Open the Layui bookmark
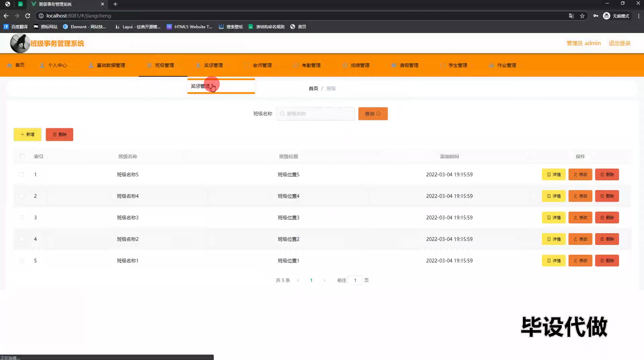Image resolution: width=644 pixels, height=360 pixels. (138, 27)
